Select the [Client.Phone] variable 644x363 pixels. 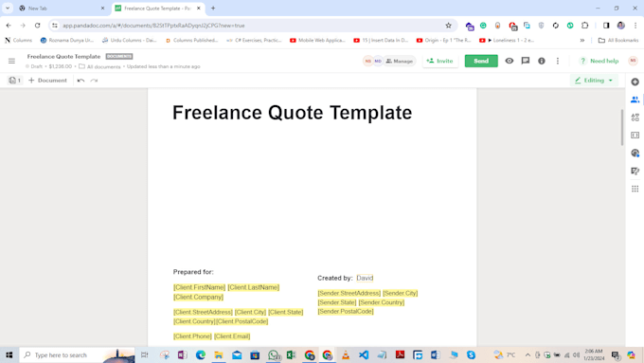click(192, 336)
